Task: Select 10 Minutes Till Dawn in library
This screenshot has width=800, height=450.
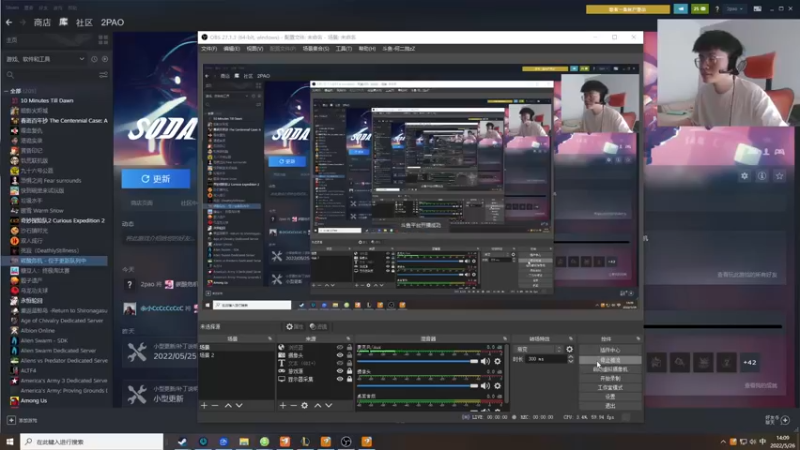Action: 47,101
